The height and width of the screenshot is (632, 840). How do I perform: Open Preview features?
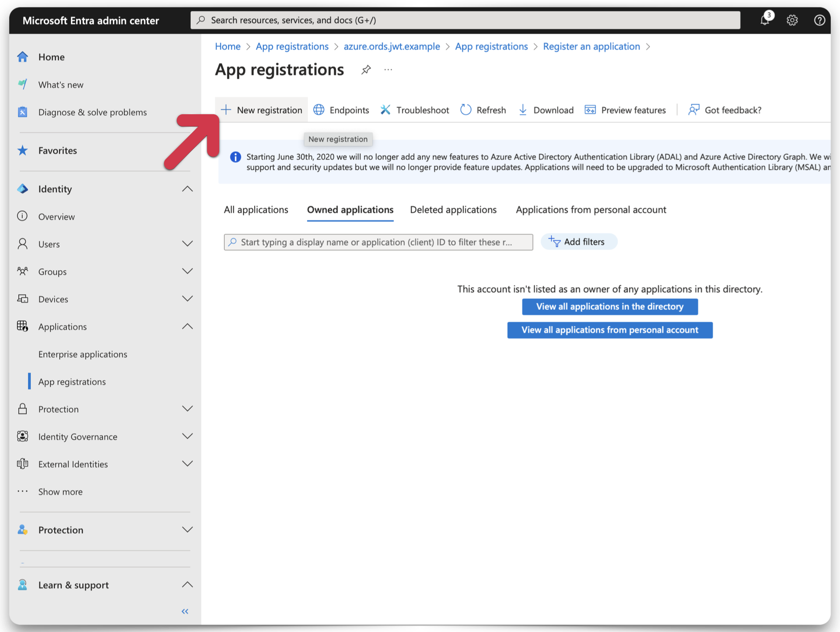pos(625,110)
